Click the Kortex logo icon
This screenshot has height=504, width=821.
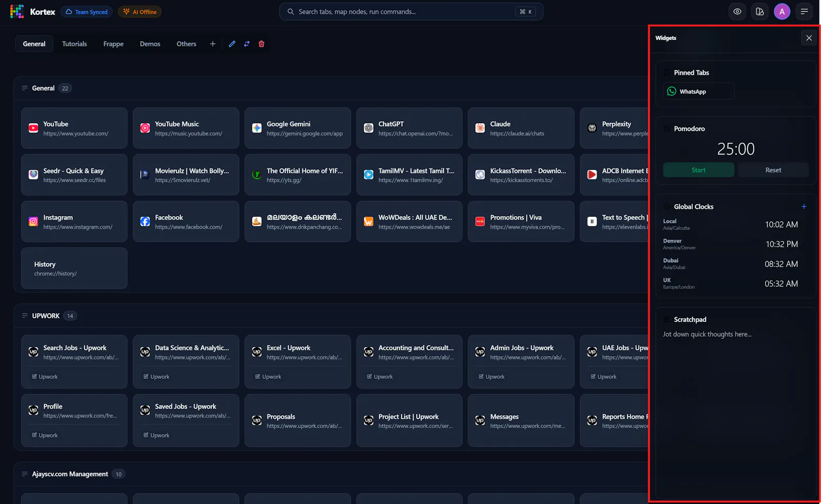pyautogui.click(x=17, y=11)
